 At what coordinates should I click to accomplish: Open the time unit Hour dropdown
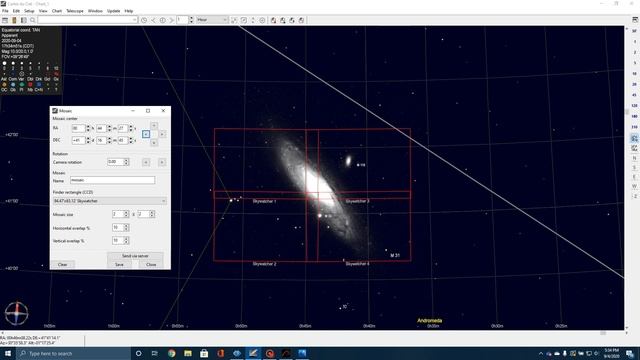[x=212, y=20]
